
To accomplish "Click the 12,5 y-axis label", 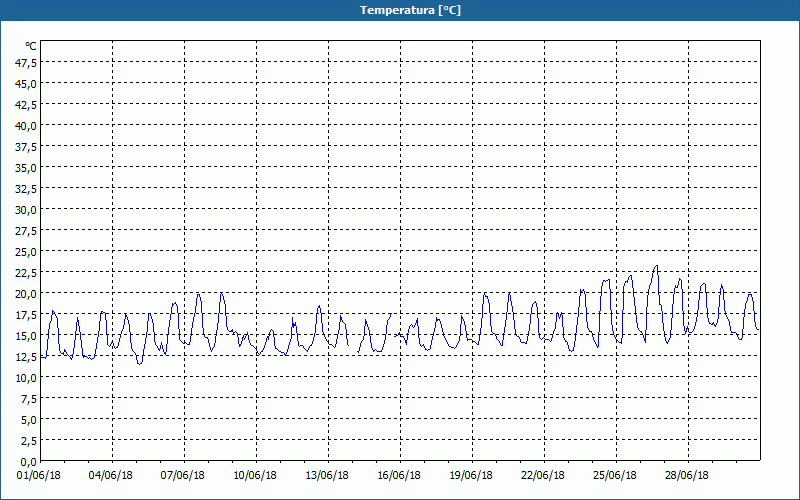I will [26, 357].
